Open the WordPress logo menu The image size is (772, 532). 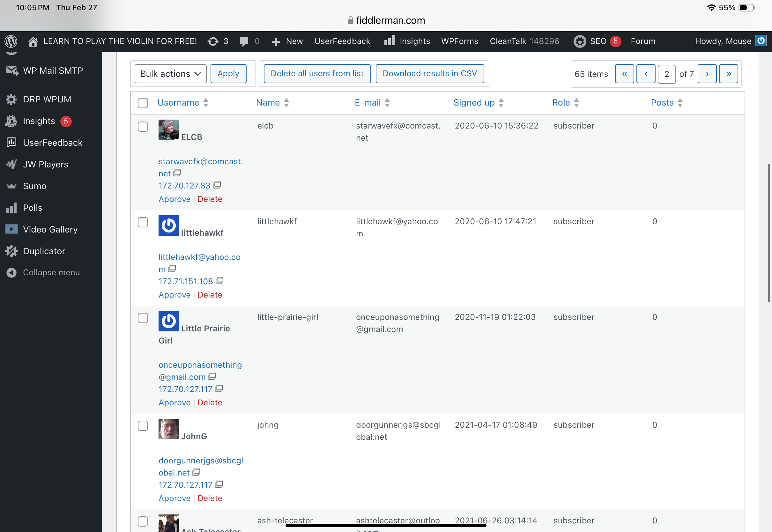point(11,41)
